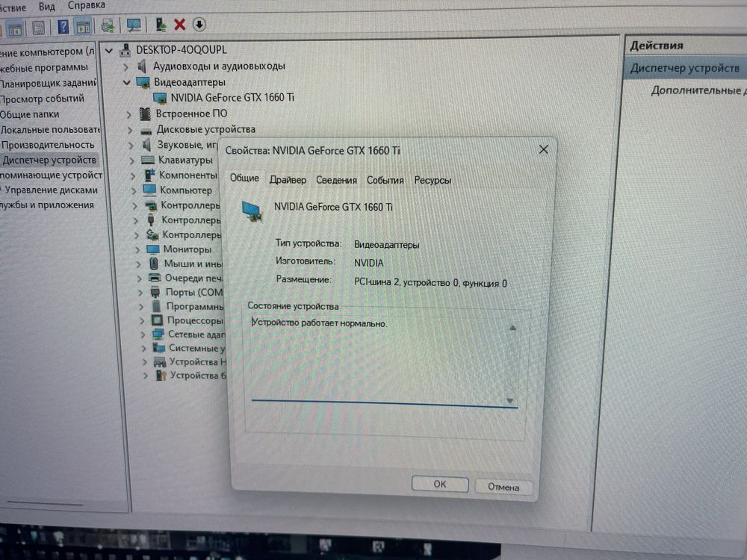Click the drive icon beside Дисковые устройства

coord(146,131)
